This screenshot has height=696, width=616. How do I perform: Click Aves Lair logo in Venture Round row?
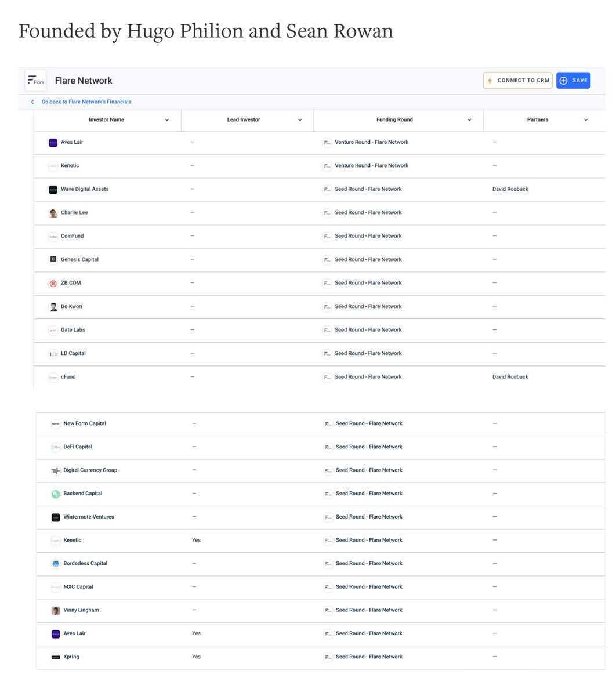(x=53, y=142)
